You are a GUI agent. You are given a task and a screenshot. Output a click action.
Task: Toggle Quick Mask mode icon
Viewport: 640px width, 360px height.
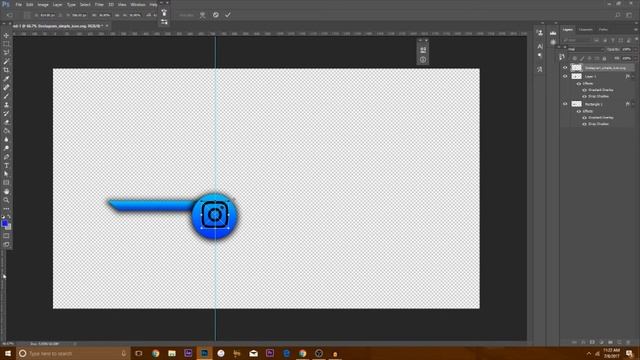(x=6, y=236)
